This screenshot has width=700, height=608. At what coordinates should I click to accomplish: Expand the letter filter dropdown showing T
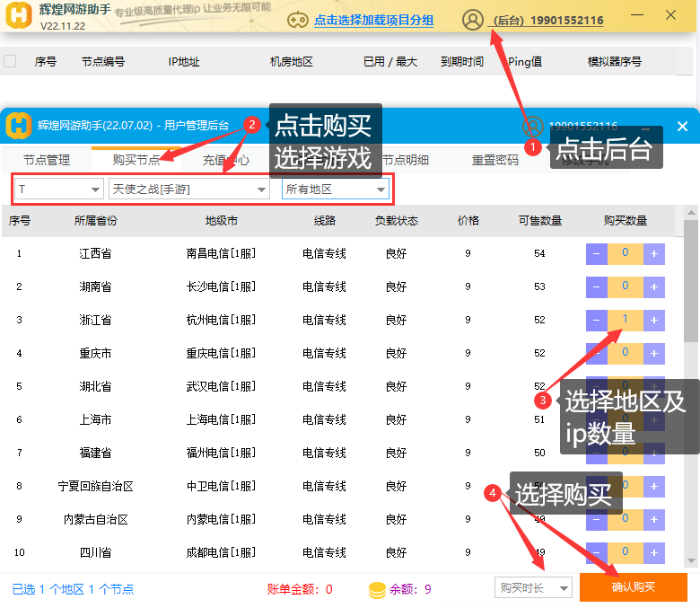point(59,189)
